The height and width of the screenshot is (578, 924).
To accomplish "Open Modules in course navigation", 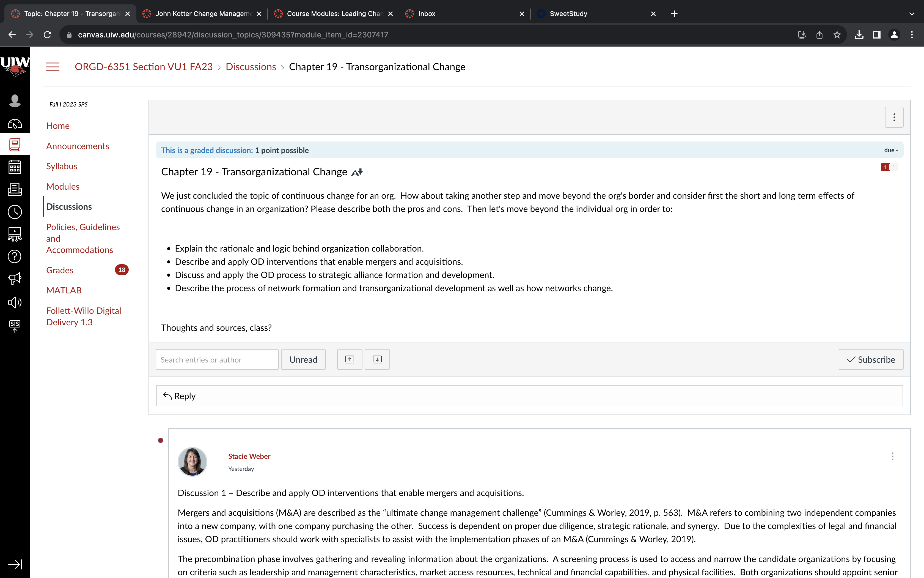I will coord(63,187).
